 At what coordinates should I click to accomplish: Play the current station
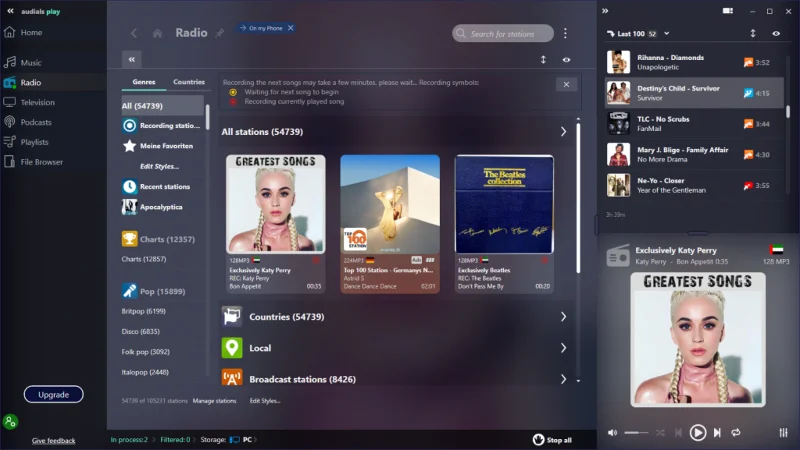698,433
